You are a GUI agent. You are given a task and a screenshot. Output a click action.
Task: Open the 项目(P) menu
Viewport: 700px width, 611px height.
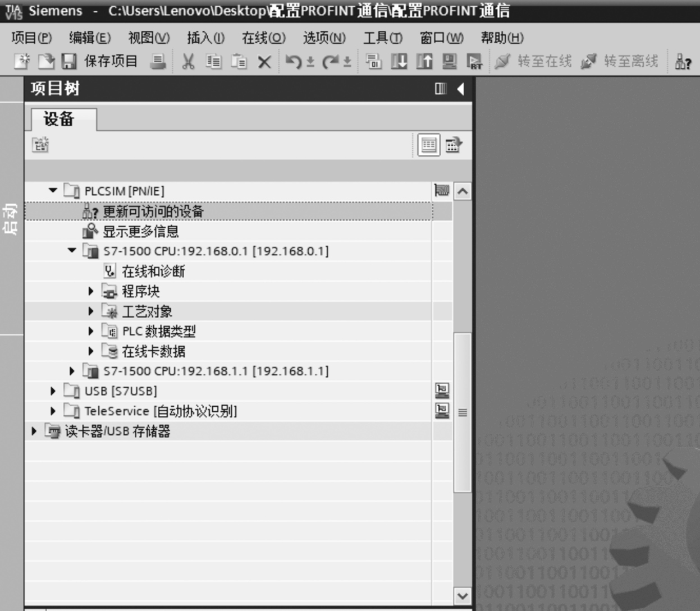point(31,38)
